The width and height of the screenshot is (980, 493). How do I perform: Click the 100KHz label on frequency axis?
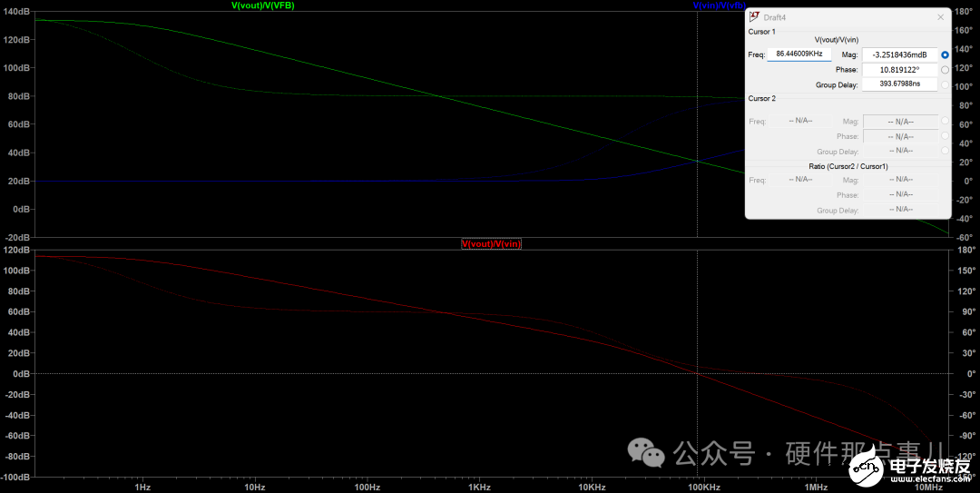tap(704, 487)
